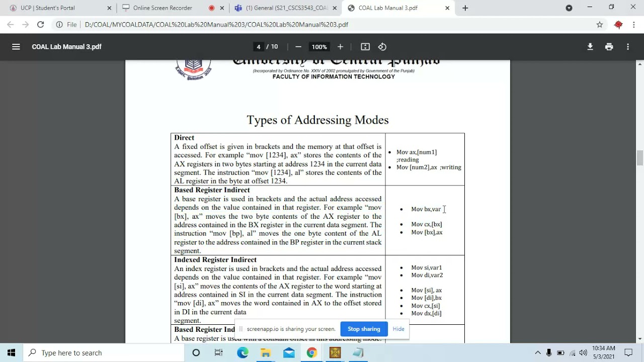The image size is (644, 362).
Task: Click the Stop sharing button
Action: point(364,329)
